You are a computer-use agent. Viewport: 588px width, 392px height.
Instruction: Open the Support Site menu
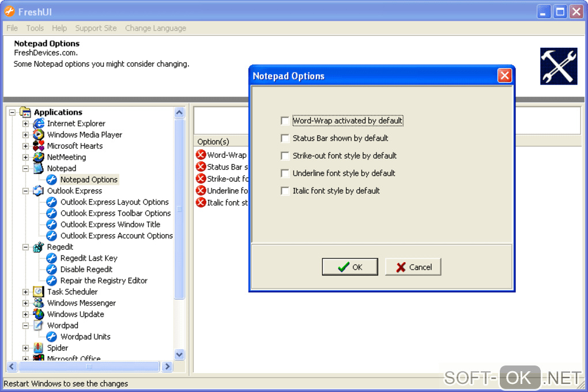click(x=96, y=28)
